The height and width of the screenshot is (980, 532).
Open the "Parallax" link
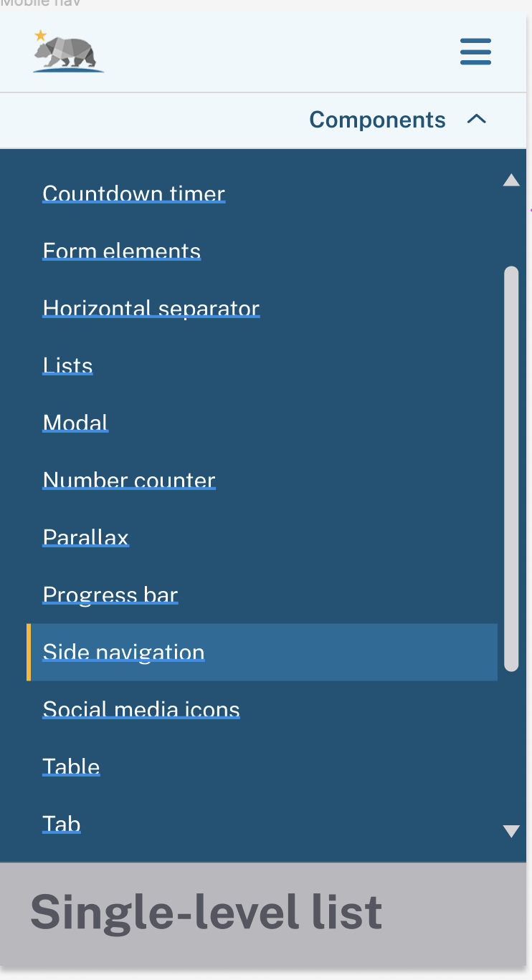tap(85, 537)
